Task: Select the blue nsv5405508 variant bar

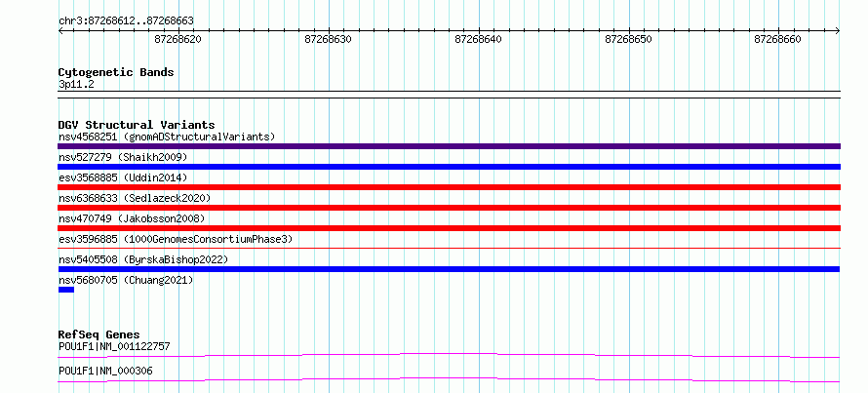Action: tap(449, 269)
